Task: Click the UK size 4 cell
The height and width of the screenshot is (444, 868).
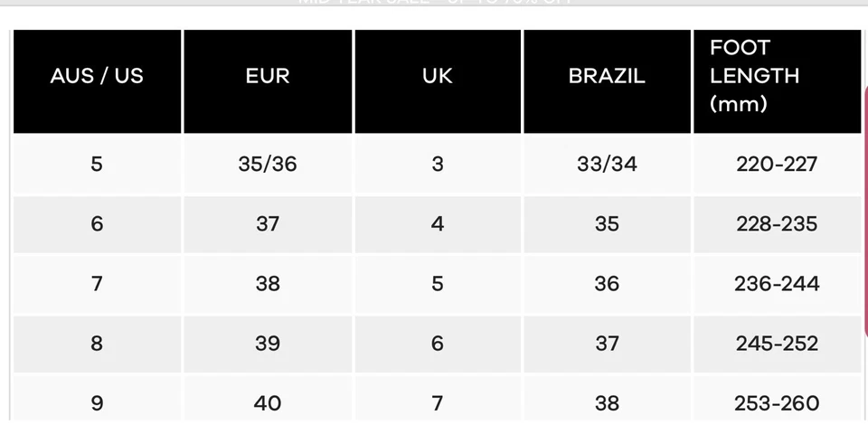Action: (x=438, y=223)
